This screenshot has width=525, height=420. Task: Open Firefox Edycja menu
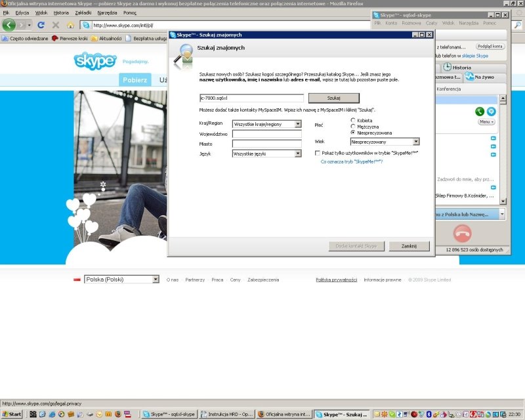(x=22, y=12)
